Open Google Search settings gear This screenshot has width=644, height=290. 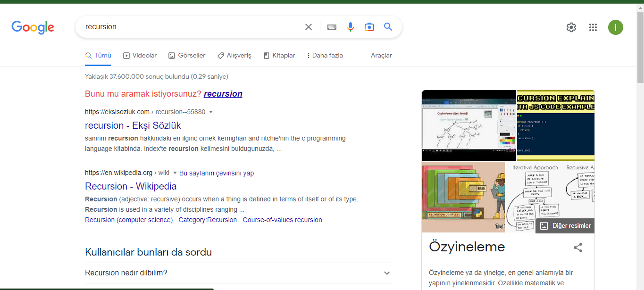click(571, 27)
